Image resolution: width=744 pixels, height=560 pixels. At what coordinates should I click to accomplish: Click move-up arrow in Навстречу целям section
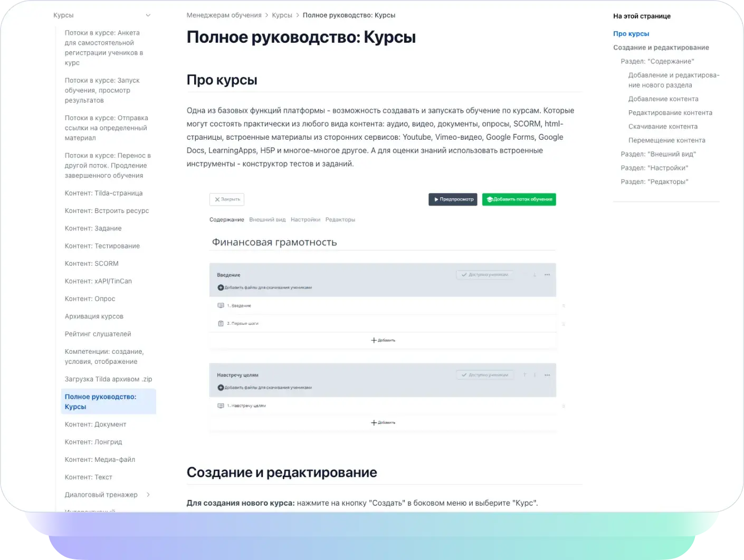click(x=524, y=375)
